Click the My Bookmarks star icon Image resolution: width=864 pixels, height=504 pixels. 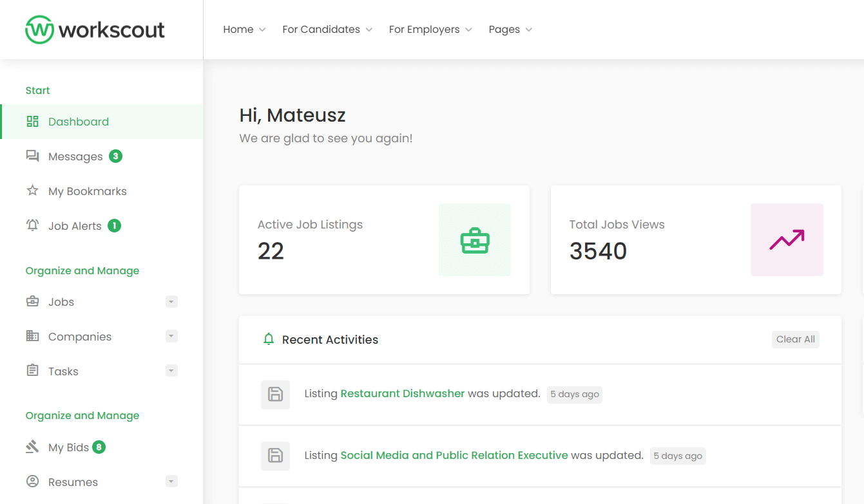click(x=32, y=191)
